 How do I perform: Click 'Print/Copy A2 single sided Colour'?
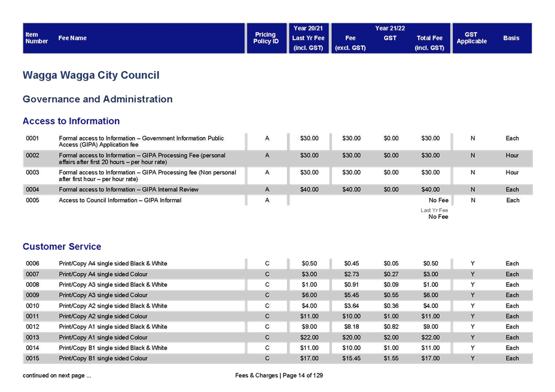coord(103,316)
